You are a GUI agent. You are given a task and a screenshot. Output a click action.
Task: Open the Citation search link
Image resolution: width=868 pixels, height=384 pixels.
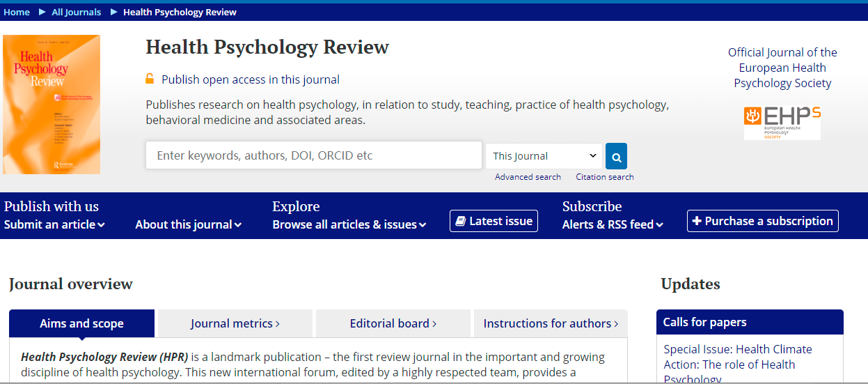[604, 177]
